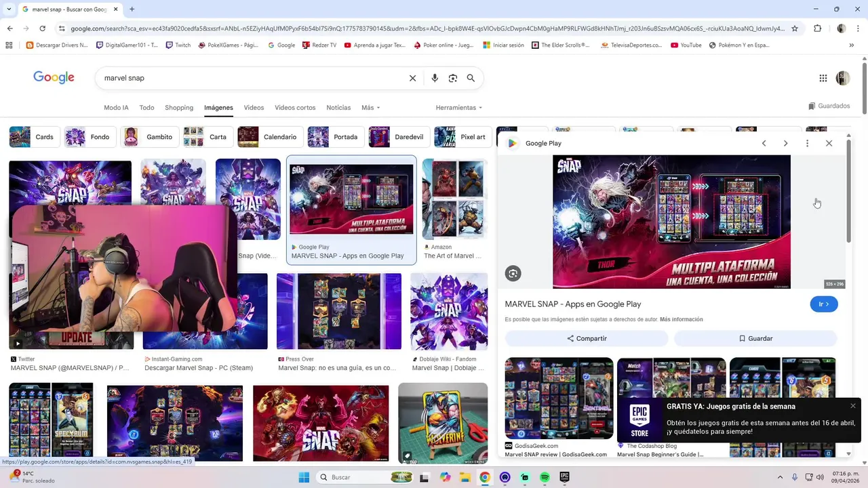The width and height of the screenshot is (868, 488).
Task: Open the Más información link
Action: click(681, 319)
